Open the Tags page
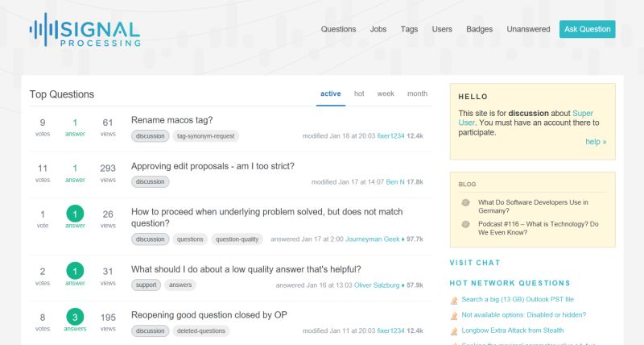Image resolution: width=644 pixels, height=345 pixels. coord(409,29)
